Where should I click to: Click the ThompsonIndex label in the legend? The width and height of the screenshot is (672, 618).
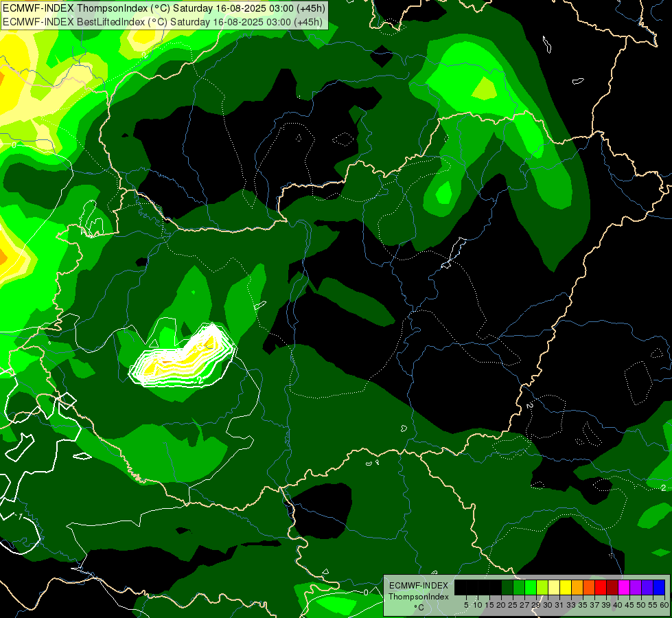tap(419, 597)
